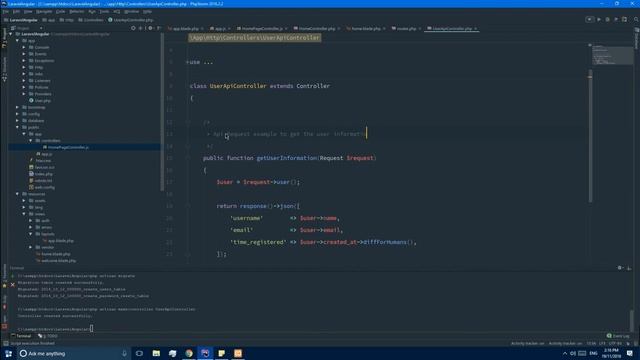This screenshot has width=640, height=360.
Task: Open the Edit menu
Action: (x=16, y=11)
